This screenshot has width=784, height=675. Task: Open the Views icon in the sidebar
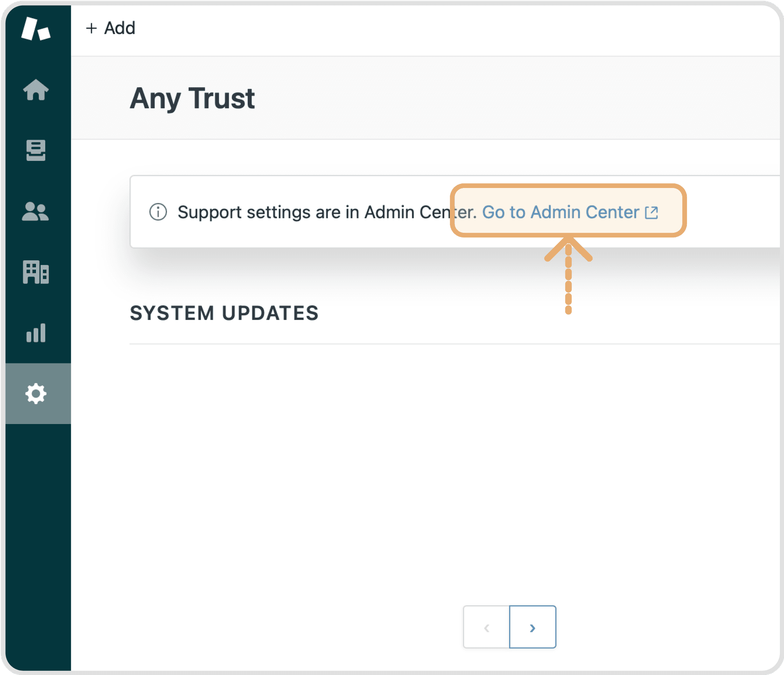36,150
